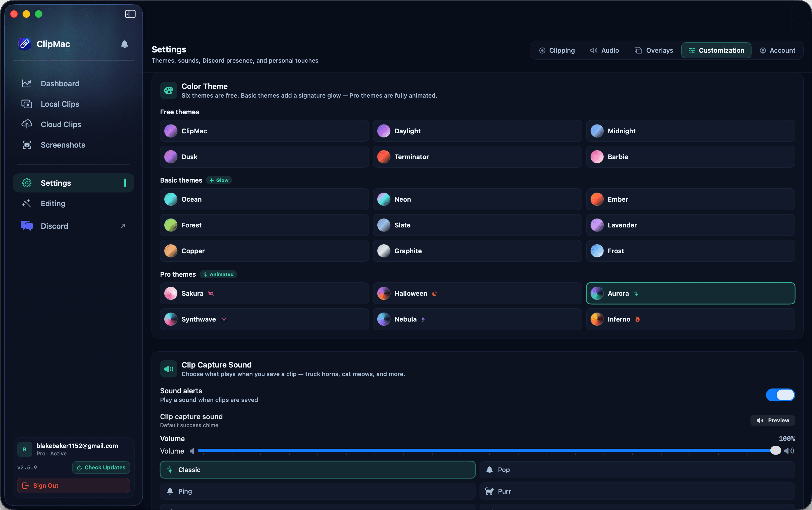Click the ClipMac paperclip logo

25,44
